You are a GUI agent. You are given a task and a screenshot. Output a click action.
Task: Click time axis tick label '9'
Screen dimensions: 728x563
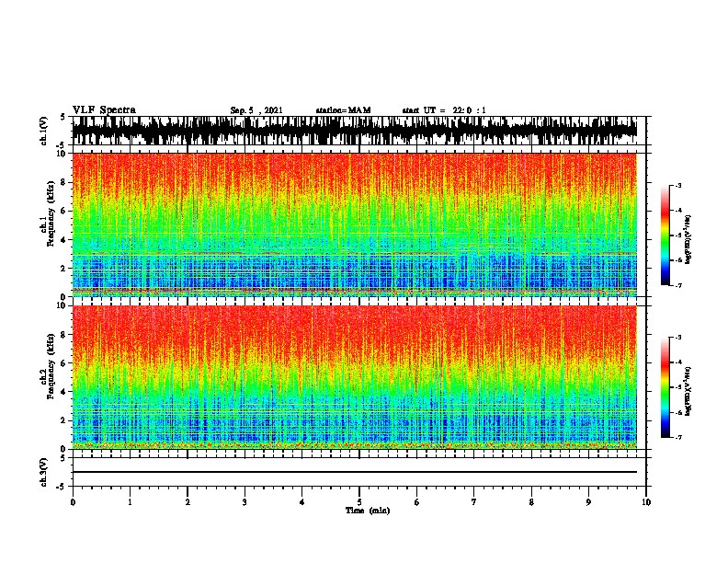[x=588, y=502]
